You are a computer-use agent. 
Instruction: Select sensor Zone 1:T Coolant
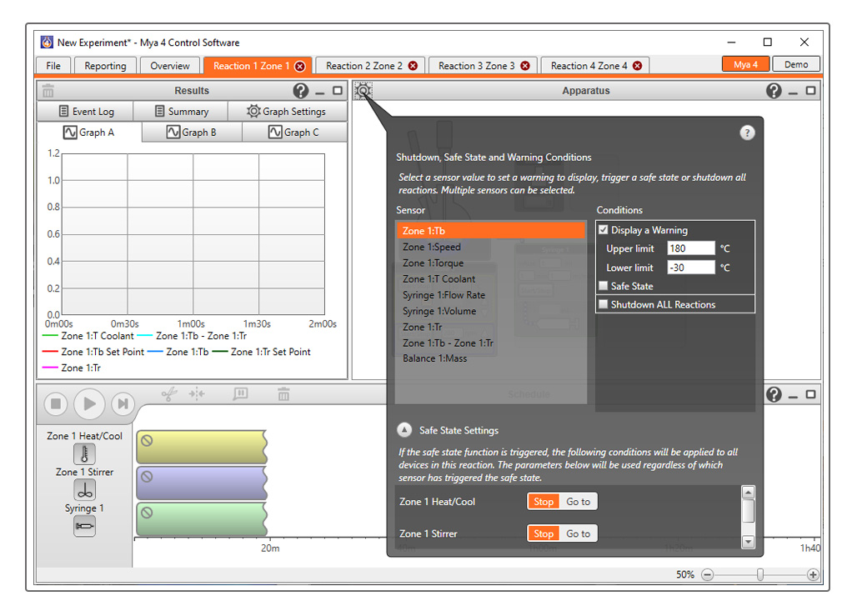(491, 278)
